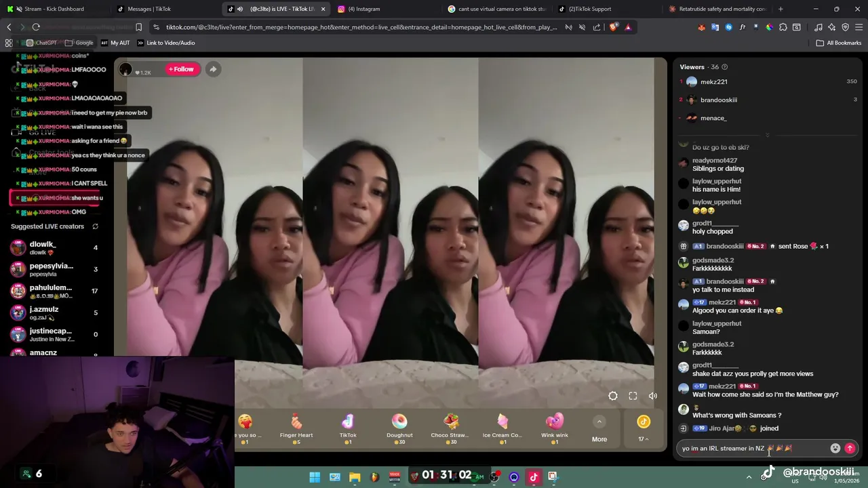Open browser main hamburger menu
The image size is (868, 488).
(x=859, y=27)
